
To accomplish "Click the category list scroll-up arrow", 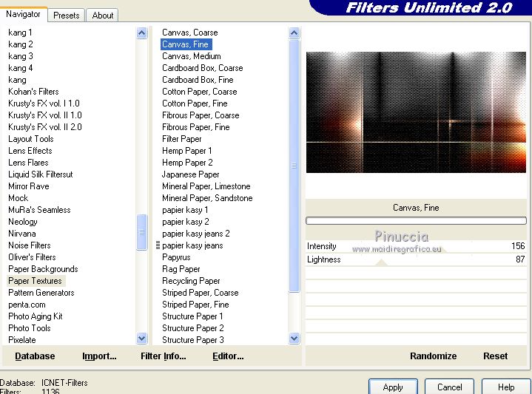I will point(142,33).
